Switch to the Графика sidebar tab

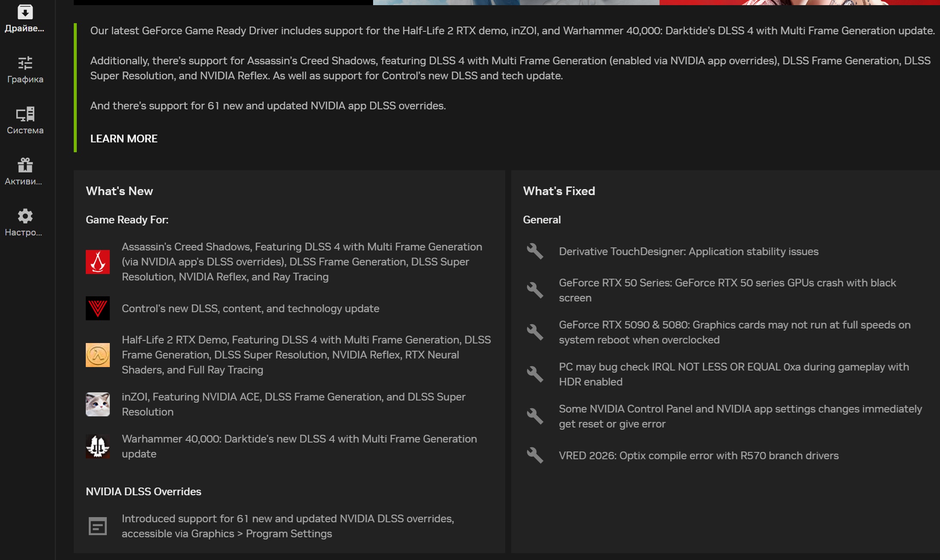[25, 70]
